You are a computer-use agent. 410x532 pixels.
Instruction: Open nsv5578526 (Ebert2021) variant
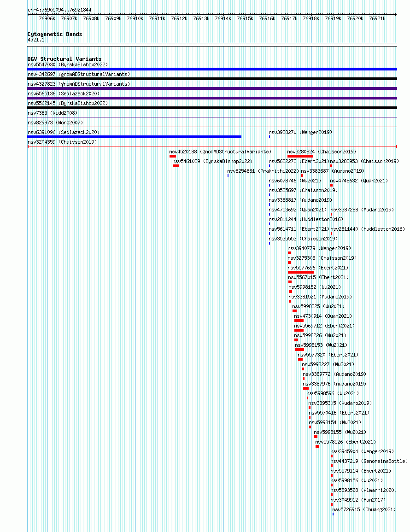tap(346, 442)
